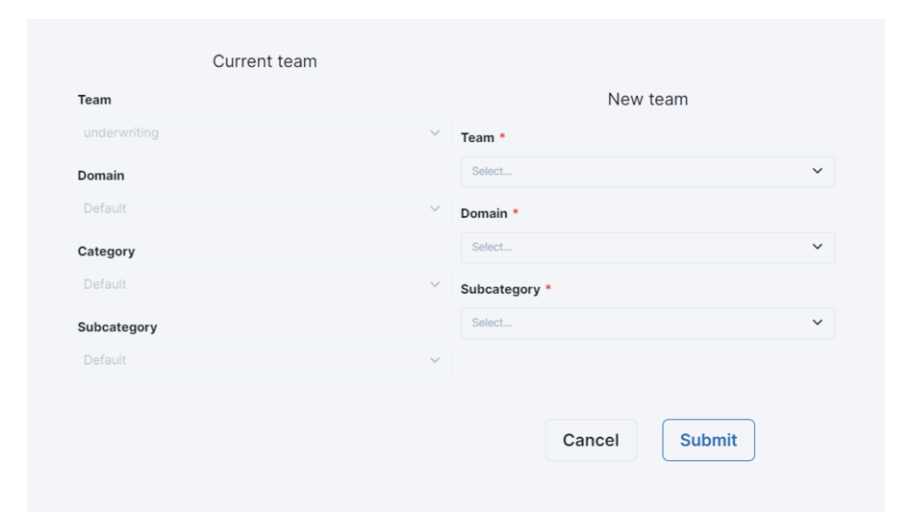Click the chevron arrow in new Team dropdown
906x528 pixels.
click(817, 171)
